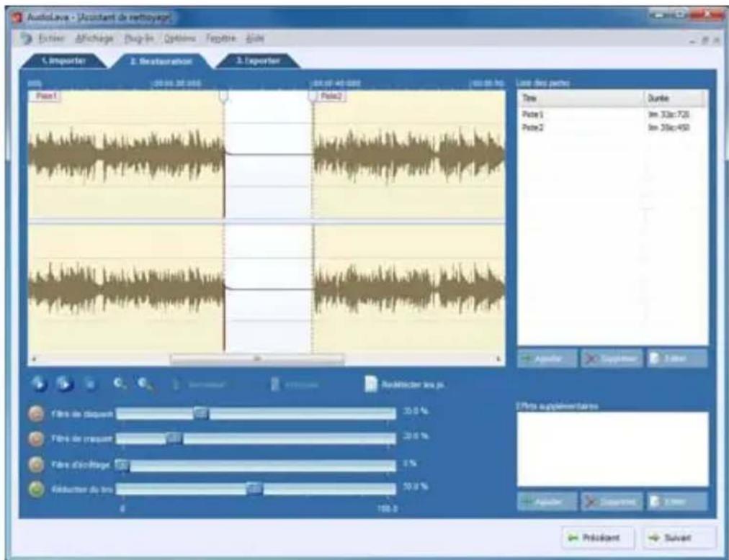Click the stop playback icon in the toolbar
729x560 pixels.
point(90,384)
